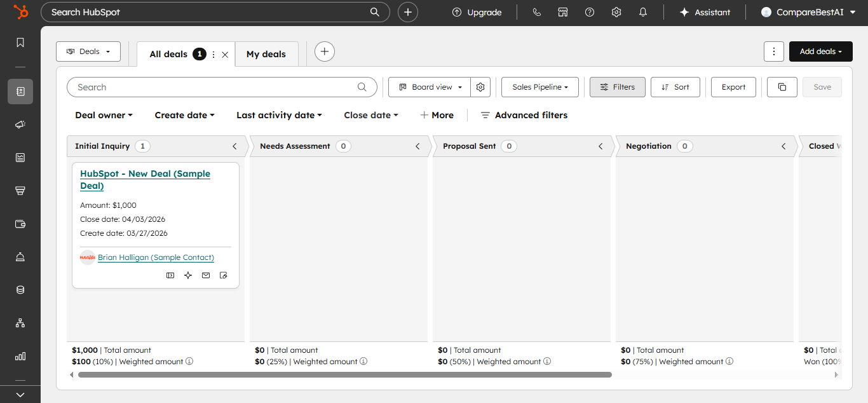The image size is (868, 403).
Task: Click the horizontal board scrollbar thumb
Action: click(x=345, y=375)
